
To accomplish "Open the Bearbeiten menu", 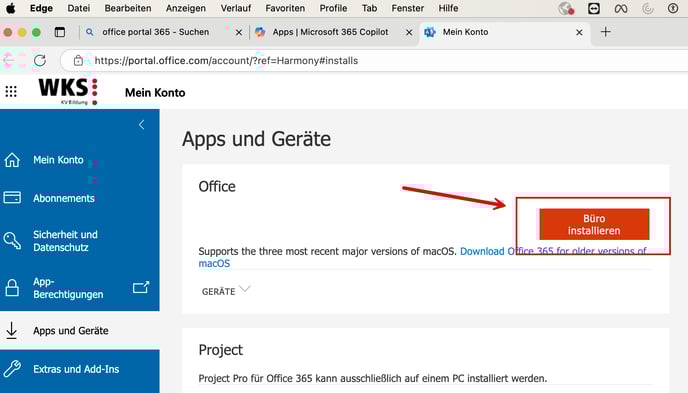I will tap(128, 8).
